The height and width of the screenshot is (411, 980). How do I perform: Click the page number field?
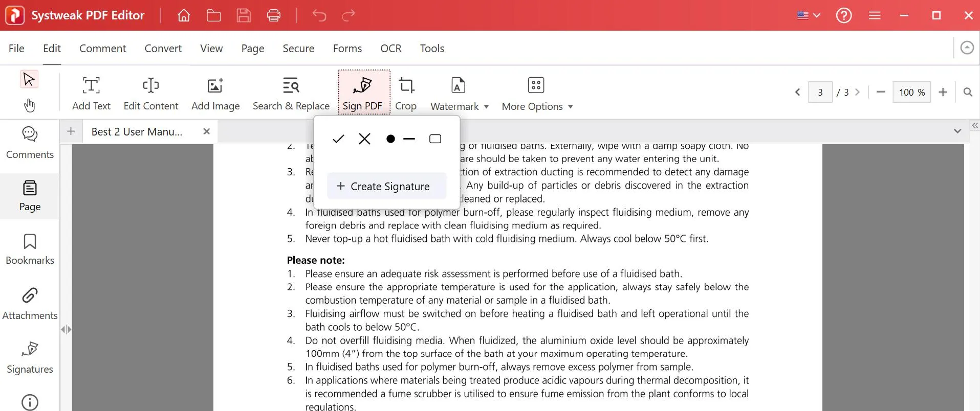[820, 93]
